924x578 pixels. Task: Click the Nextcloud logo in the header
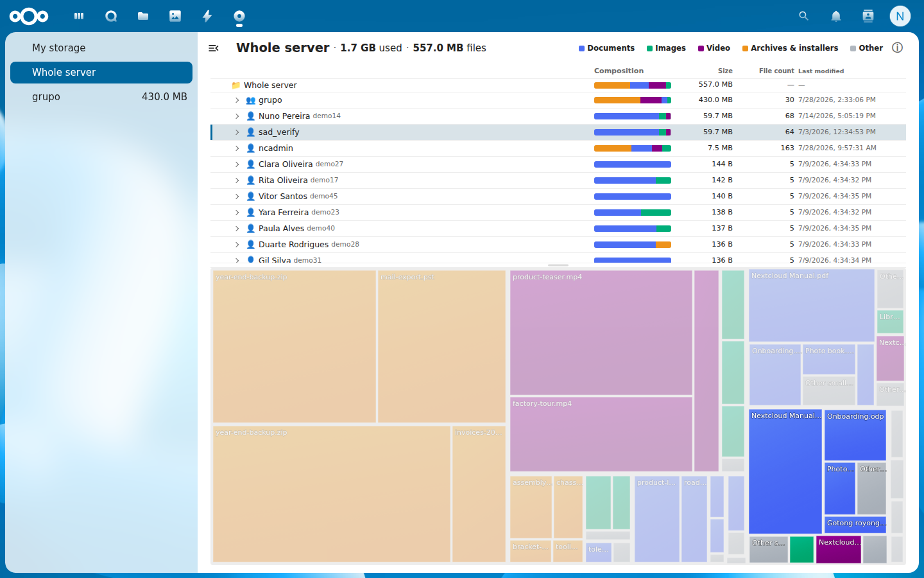(x=29, y=16)
